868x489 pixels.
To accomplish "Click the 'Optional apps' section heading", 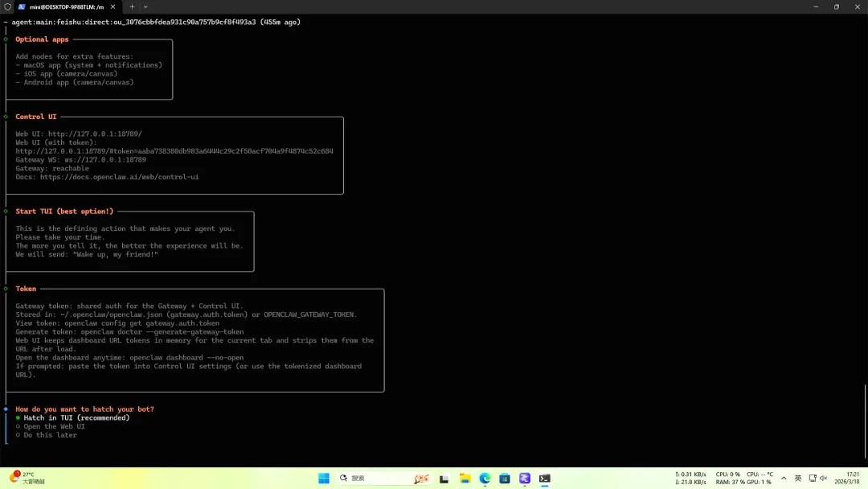I will 42,39.
